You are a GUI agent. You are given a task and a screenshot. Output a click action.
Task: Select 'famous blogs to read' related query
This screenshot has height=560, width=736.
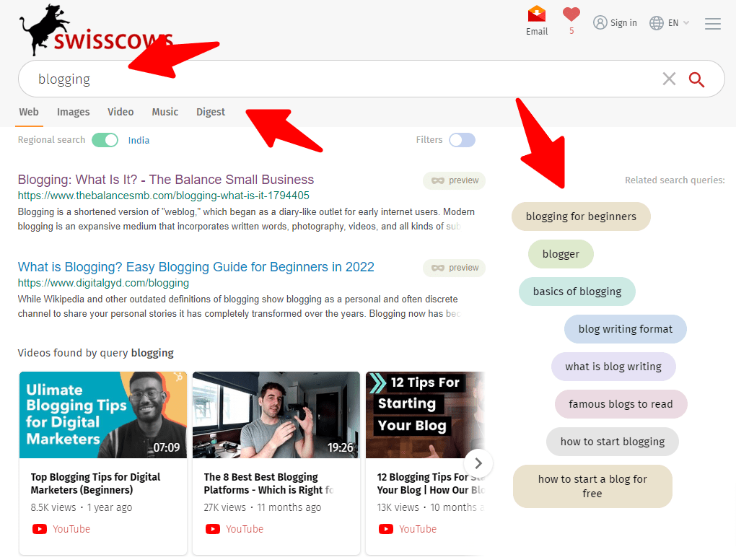[x=621, y=404]
